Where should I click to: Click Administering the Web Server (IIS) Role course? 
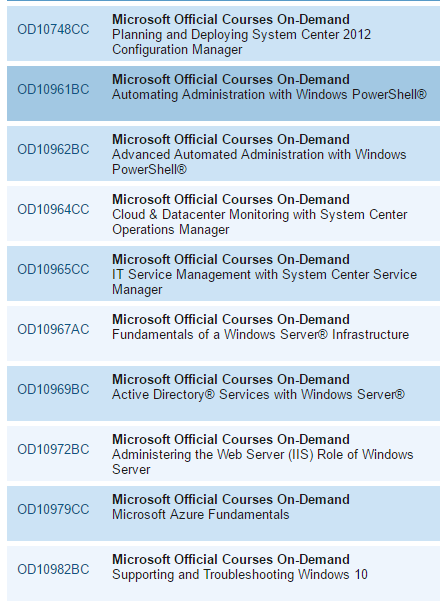pyautogui.click(x=263, y=462)
